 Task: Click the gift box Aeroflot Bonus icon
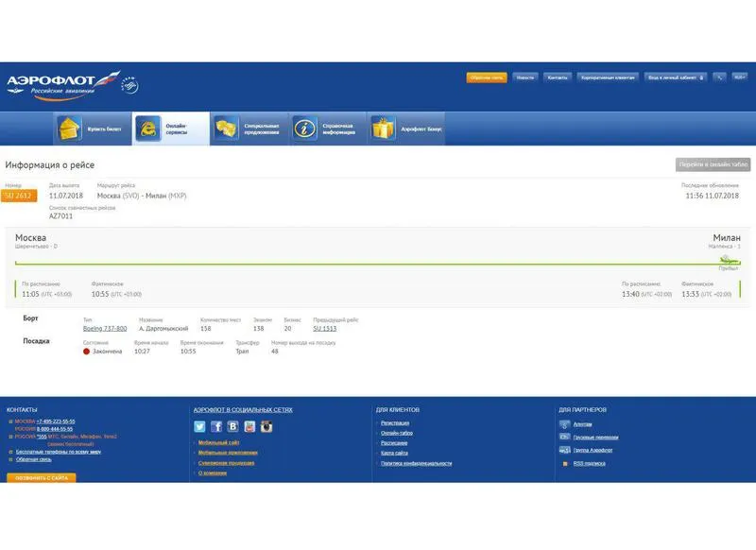click(383, 129)
